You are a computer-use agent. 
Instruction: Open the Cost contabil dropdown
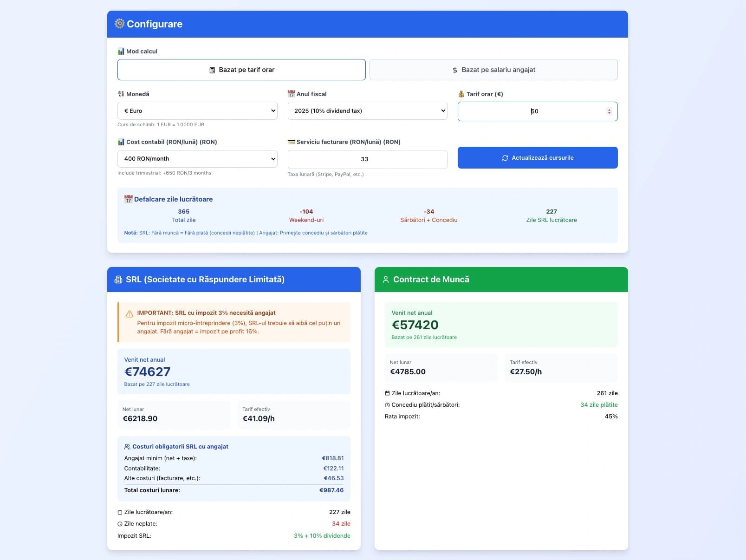point(197,159)
